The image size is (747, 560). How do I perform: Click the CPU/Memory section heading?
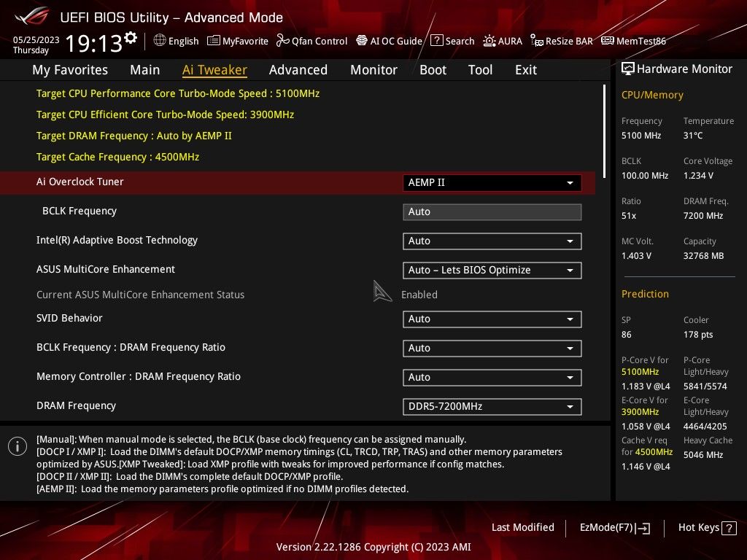coord(652,95)
